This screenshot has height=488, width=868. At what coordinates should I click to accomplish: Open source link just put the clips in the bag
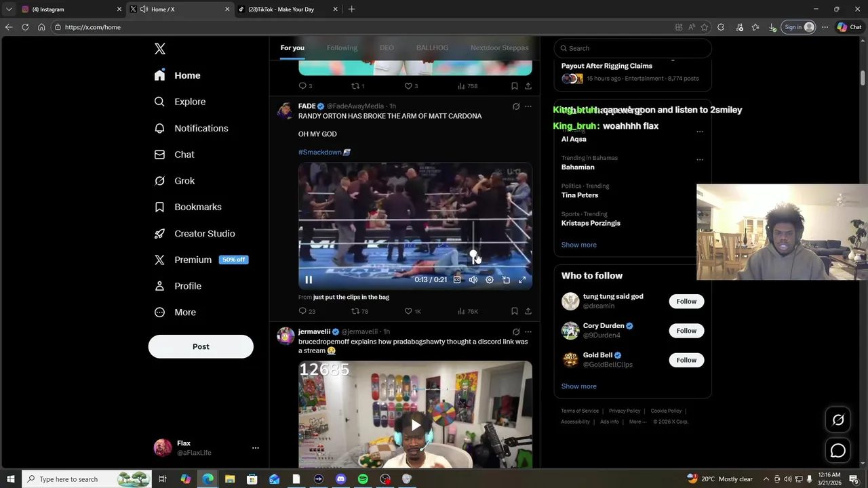(351, 297)
